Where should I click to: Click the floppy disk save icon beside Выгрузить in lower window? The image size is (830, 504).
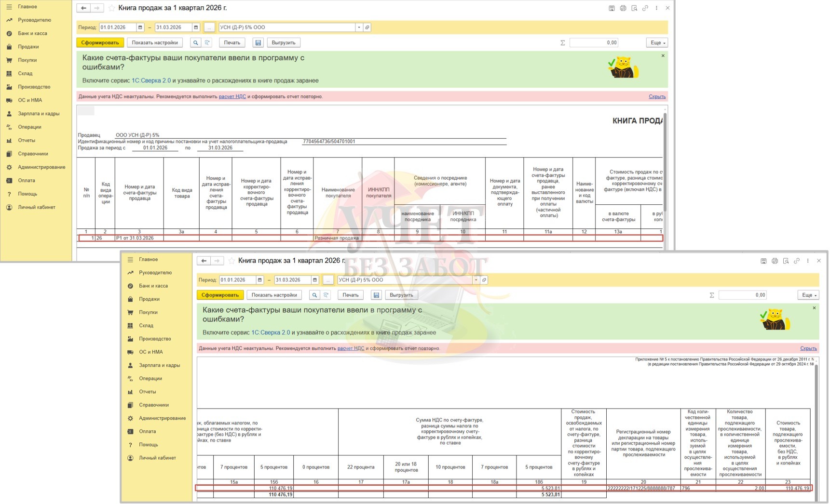coord(376,295)
